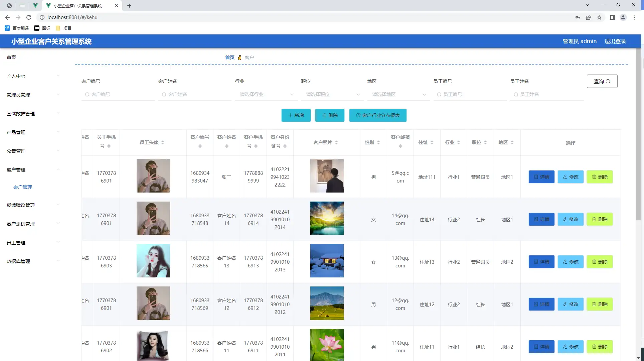644x361 pixels.
Task: Click the 百度翻译 bookmark icon
Action: pyautogui.click(x=7, y=28)
